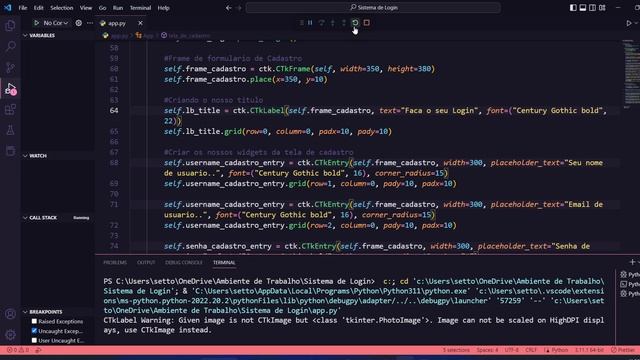Open the Selection menu
The height and width of the screenshot is (360, 640).
click(62, 8)
